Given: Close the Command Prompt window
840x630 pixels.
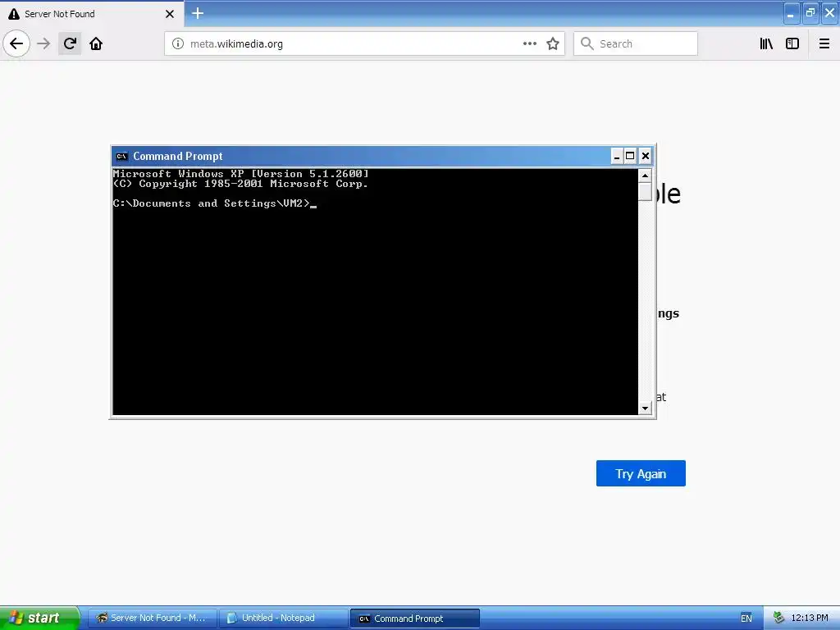Looking at the screenshot, I should 646,157.
